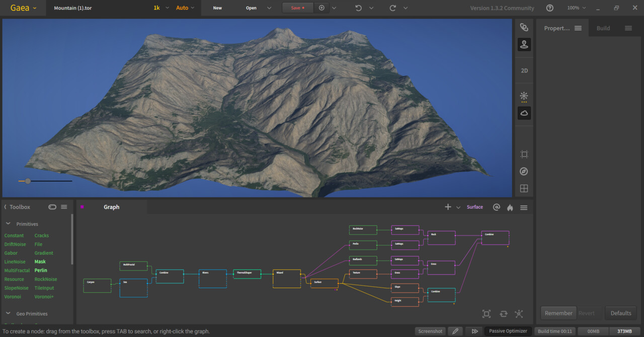Toggle the sun lighting icon
The image size is (644, 337).
pyautogui.click(x=524, y=96)
